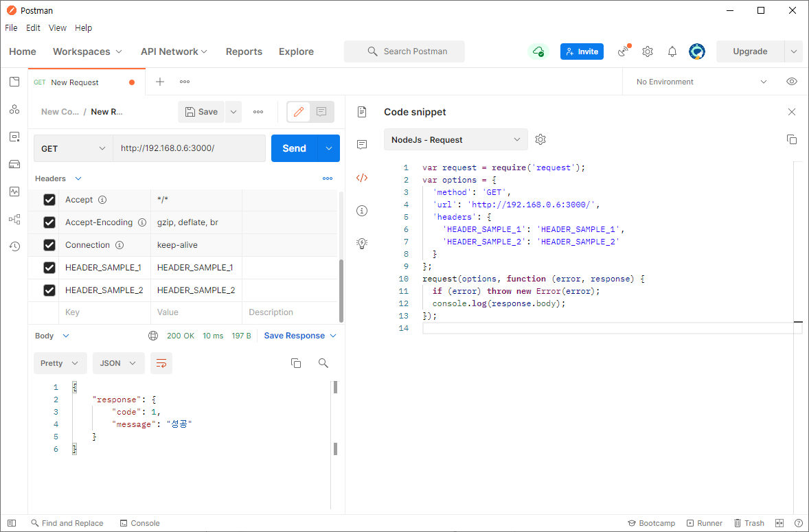Open APIs in the left sidebar
Image resolution: width=809 pixels, height=532 pixels.
pos(14,109)
